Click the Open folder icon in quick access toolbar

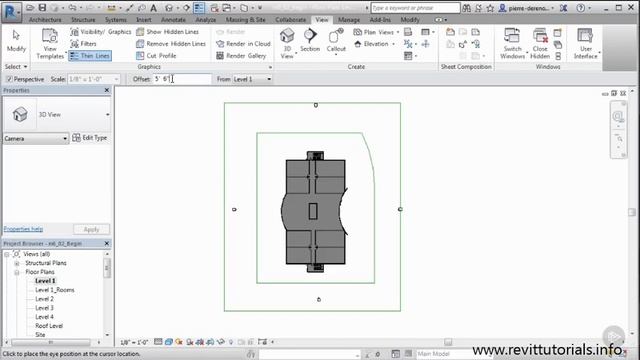point(30,7)
